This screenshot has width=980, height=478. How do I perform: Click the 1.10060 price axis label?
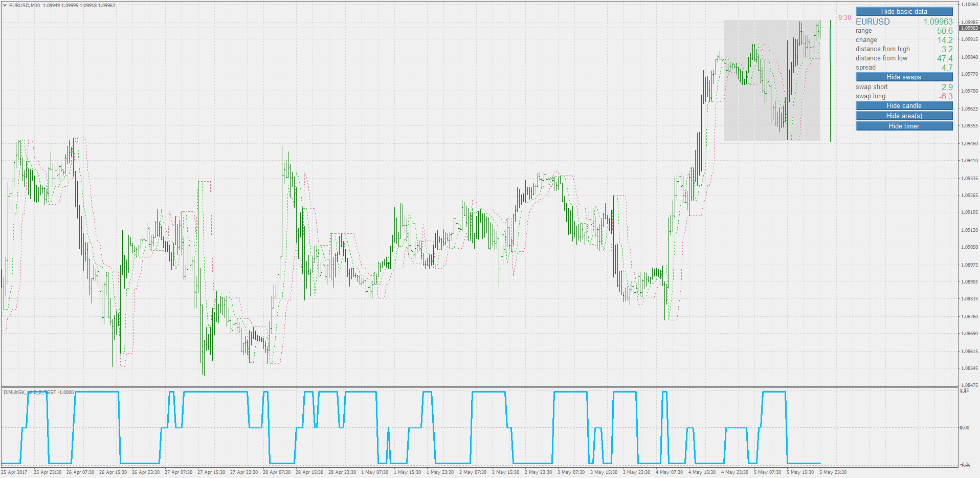[969, 5]
